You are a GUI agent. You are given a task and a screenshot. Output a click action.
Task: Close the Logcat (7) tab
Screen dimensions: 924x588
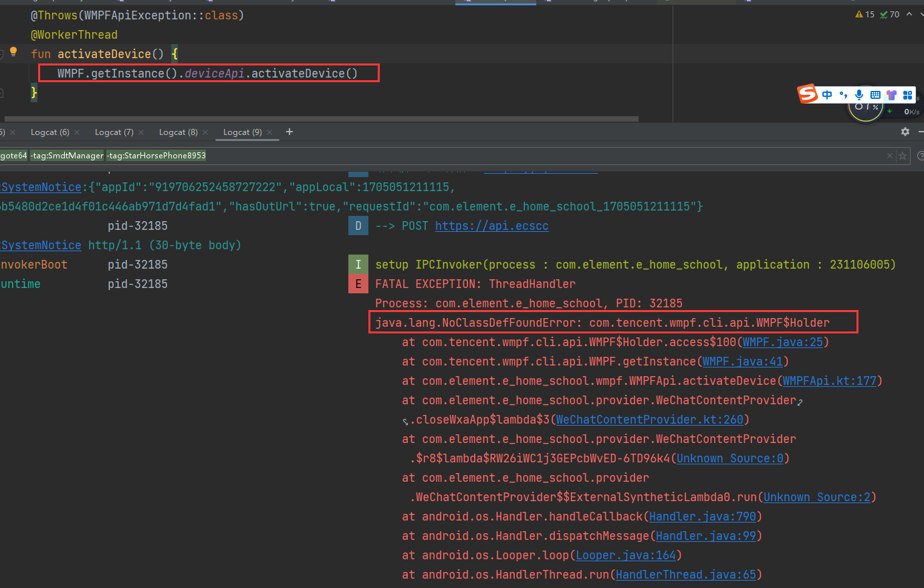141,132
